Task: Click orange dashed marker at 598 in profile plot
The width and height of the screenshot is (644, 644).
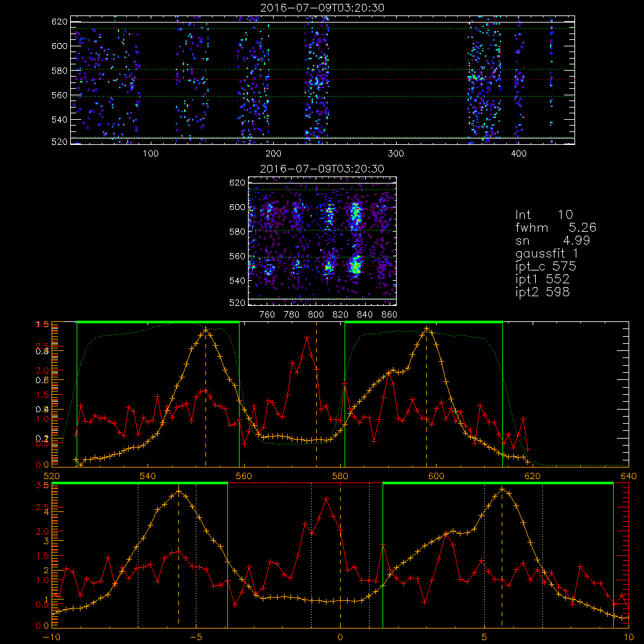Action: click(426, 396)
